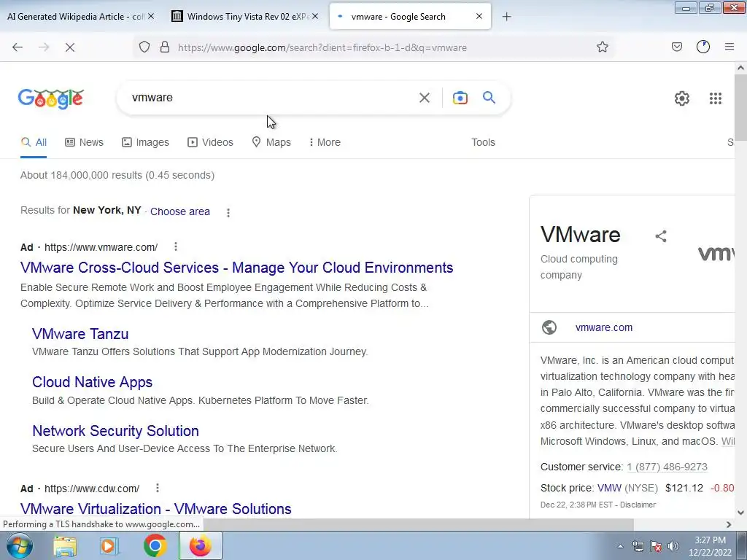Go to Google homepage logo
Screen dimensions: 747x560
click(x=51, y=98)
